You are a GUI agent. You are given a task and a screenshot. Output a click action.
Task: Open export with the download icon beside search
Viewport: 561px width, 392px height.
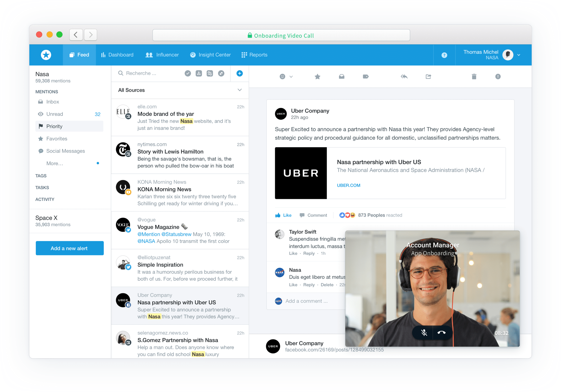(199, 73)
